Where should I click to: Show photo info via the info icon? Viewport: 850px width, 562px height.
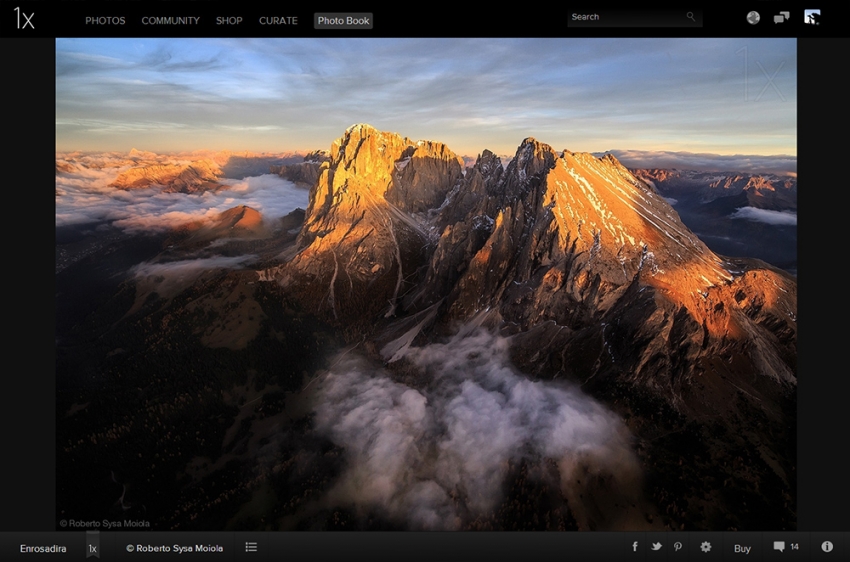827,546
